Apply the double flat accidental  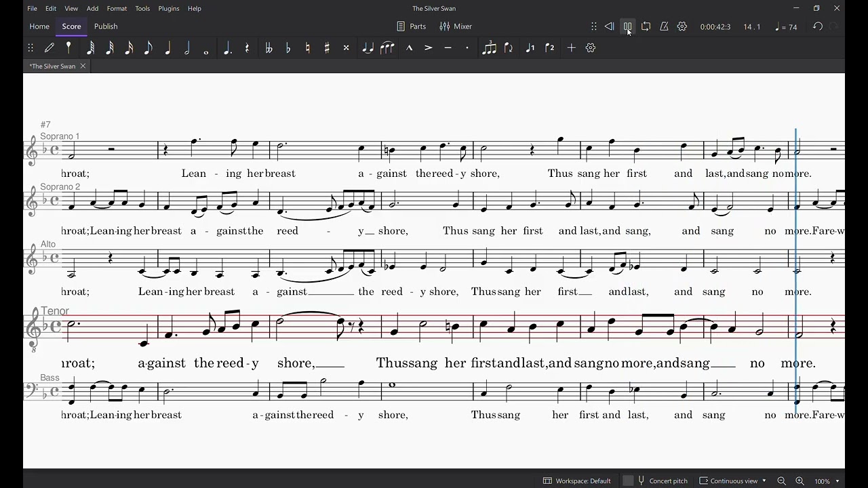[x=269, y=48]
